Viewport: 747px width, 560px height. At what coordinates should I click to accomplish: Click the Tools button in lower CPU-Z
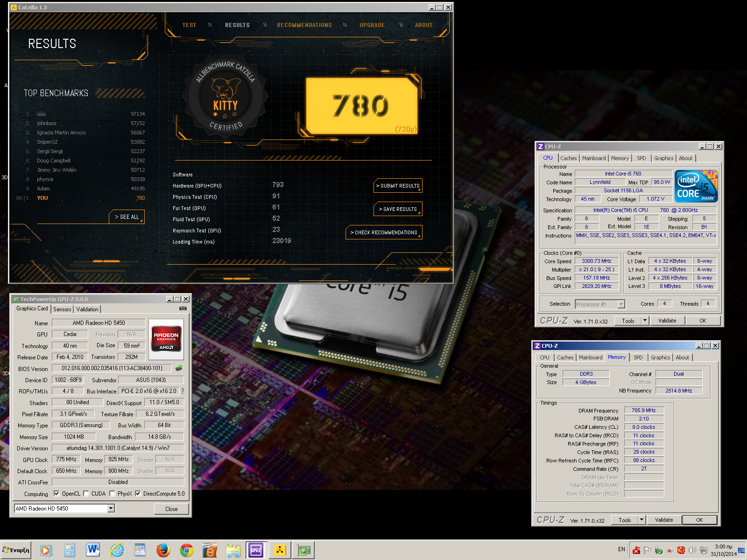[625, 520]
